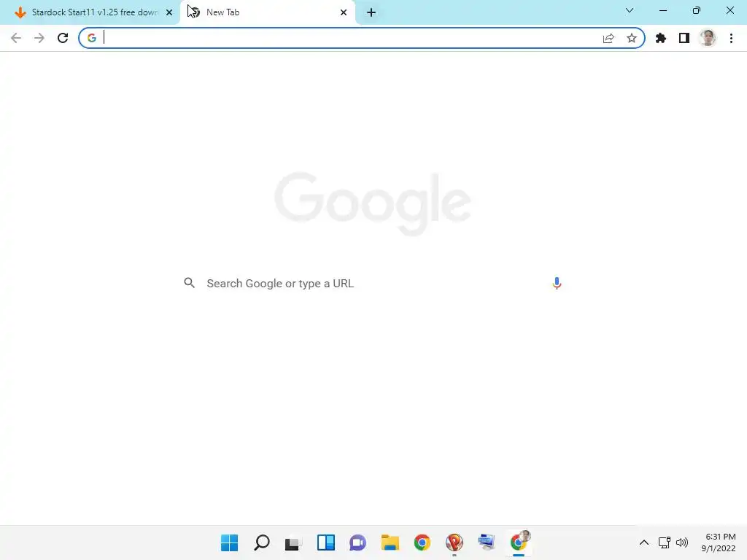Start voice search with microphone

tap(557, 284)
